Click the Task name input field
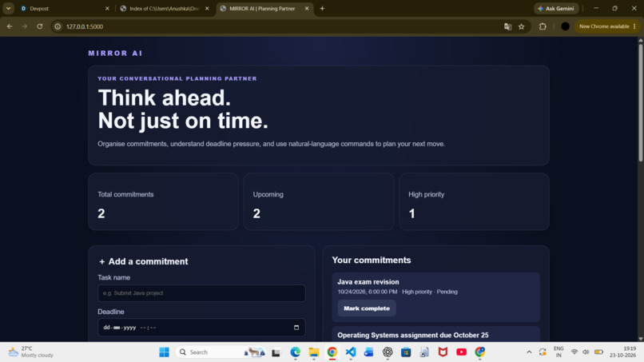This screenshot has height=362, width=644. pos(201,293)
